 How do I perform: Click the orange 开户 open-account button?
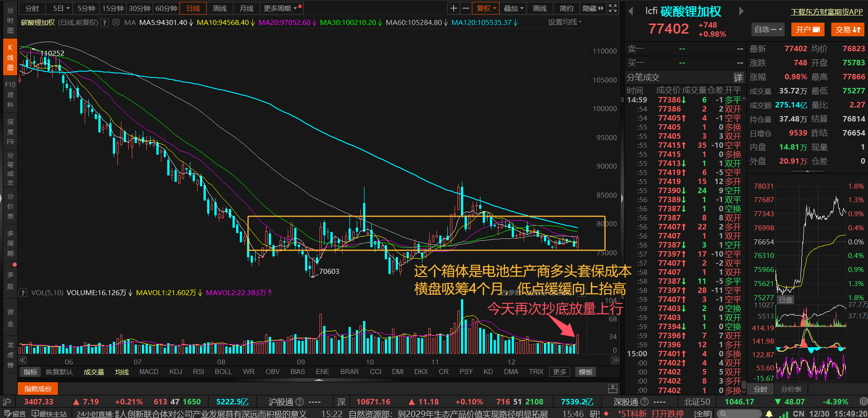807,29
